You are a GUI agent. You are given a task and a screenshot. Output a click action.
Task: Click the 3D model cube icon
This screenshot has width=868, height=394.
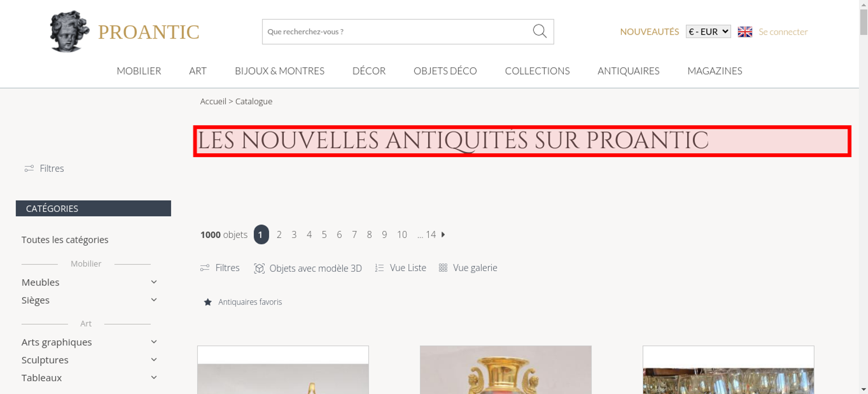[x=259, y=268]
